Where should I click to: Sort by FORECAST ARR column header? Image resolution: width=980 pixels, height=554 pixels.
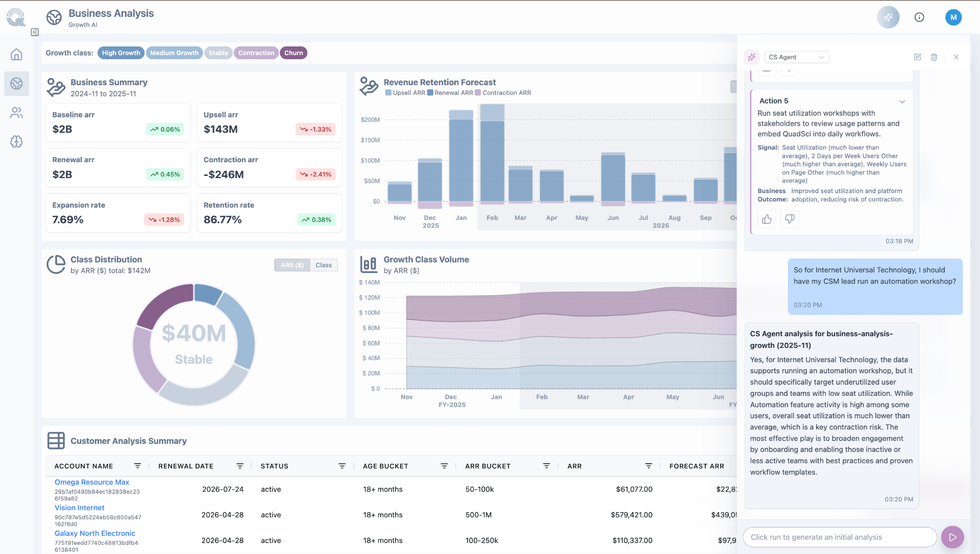pyautogui.click(x=697, y=466)
